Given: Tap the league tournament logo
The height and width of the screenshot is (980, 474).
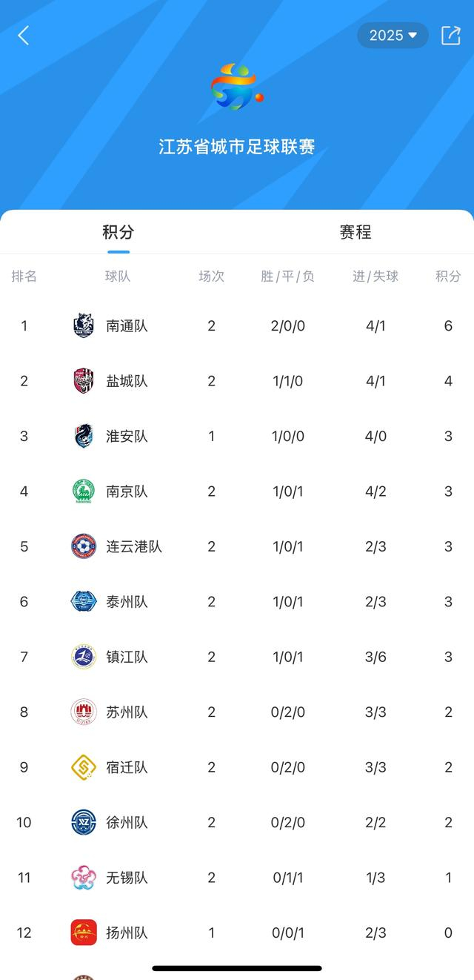Looking at the screenshot, I should coord(236,85).
